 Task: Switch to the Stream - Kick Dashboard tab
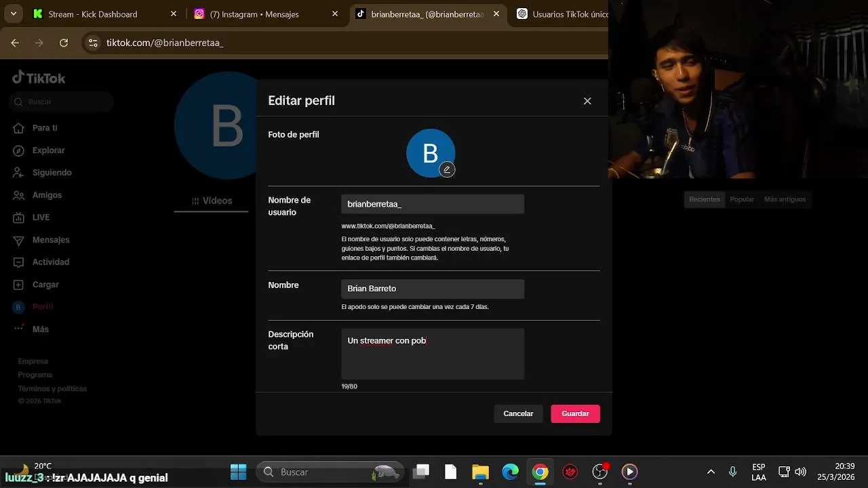[105, 14]
